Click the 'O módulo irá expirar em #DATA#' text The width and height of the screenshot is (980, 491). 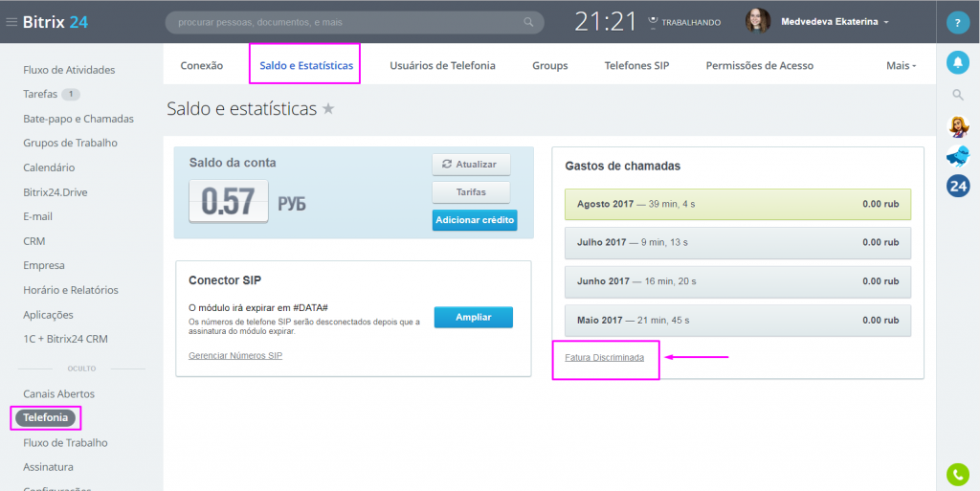coord(258,308)
